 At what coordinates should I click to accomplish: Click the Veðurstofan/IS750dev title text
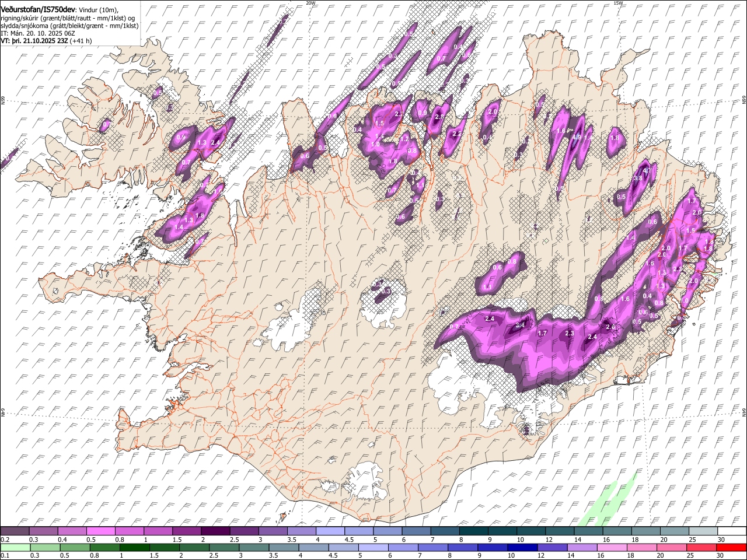[38, 10]
